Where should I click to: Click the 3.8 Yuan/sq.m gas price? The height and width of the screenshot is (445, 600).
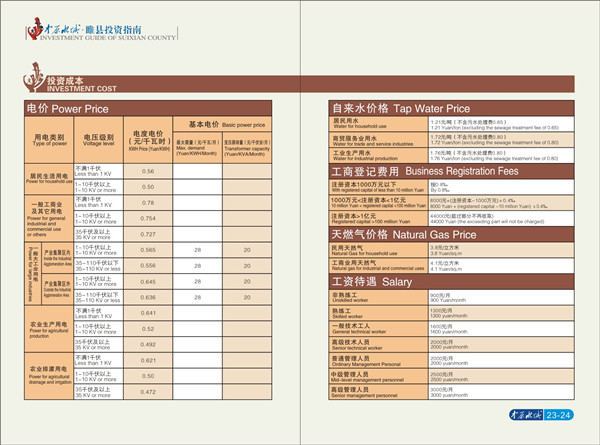point(501,250)
